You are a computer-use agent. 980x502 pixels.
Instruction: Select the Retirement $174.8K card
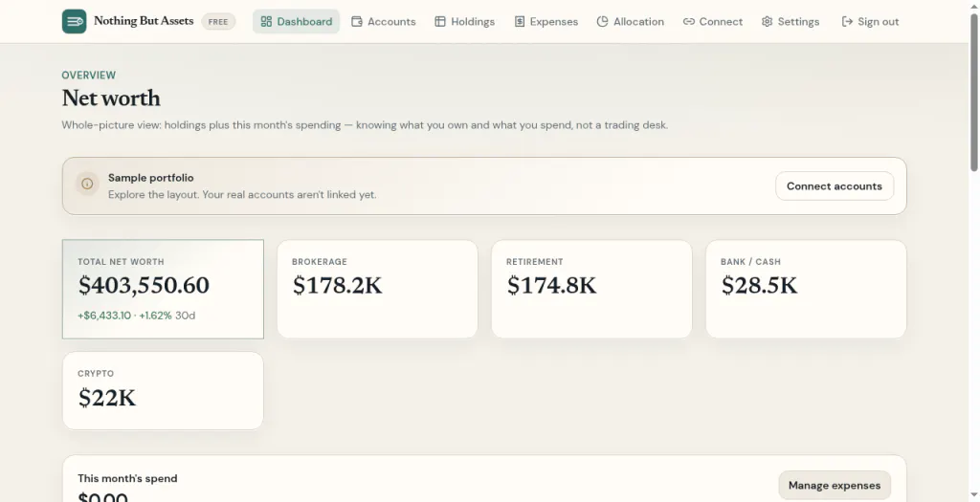[591, 289]
